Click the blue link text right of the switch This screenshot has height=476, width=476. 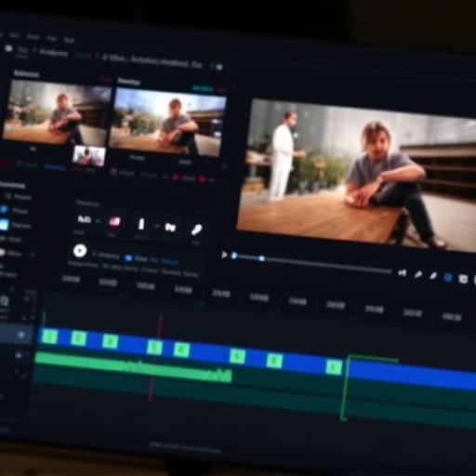click(170, 262)
